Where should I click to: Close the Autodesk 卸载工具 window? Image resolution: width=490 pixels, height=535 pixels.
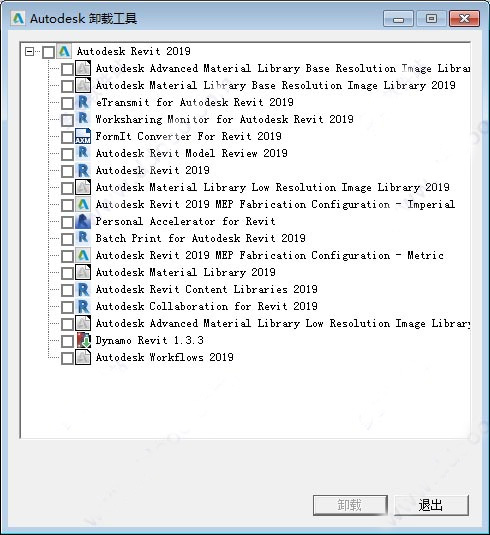pos(464,18)
